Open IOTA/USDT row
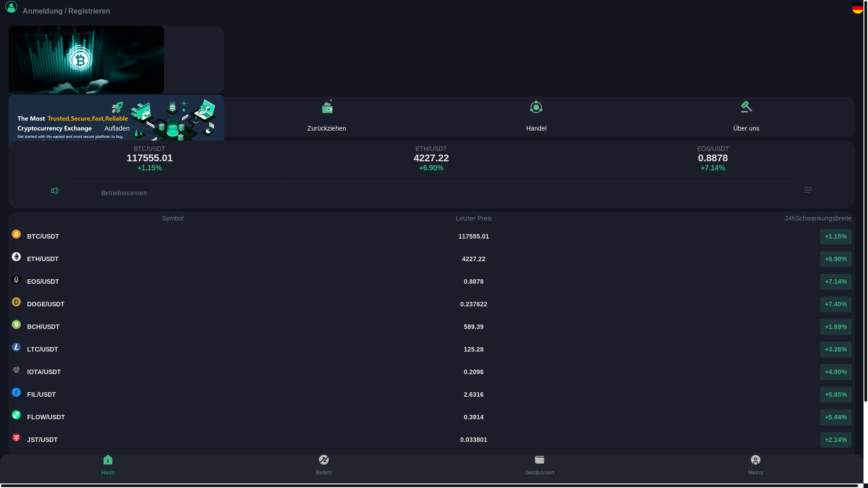 tap(432, 372)
